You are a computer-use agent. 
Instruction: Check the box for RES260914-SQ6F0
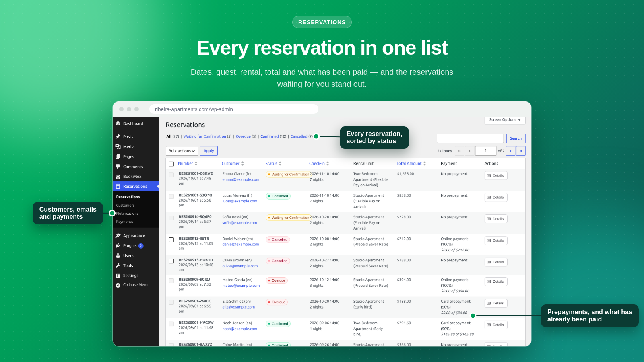171,218
